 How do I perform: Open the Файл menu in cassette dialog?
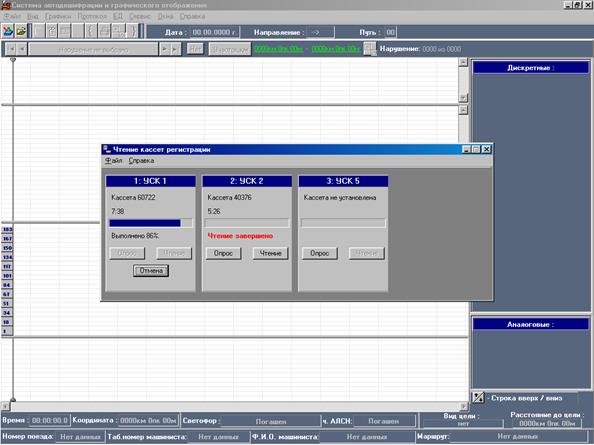(113, 161)
